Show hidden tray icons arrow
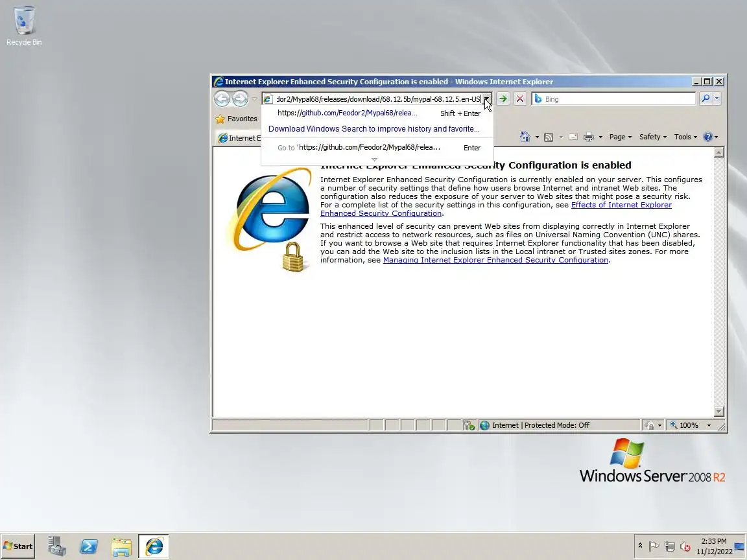 pyautogui.click(x=640, y=546)
